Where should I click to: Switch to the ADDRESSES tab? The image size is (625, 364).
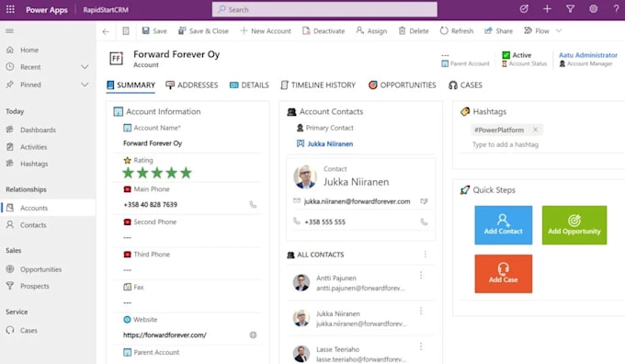(192, 85)
